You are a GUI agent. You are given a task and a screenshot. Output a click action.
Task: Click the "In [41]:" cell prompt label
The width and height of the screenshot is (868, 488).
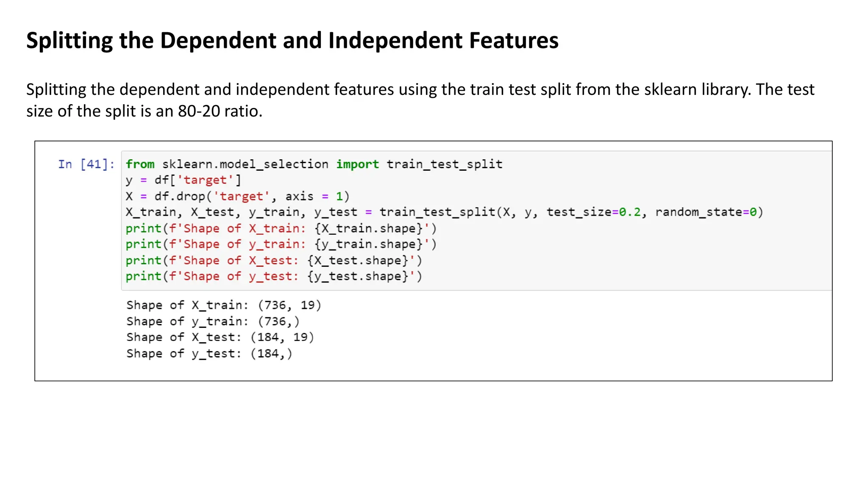(86, 164)
